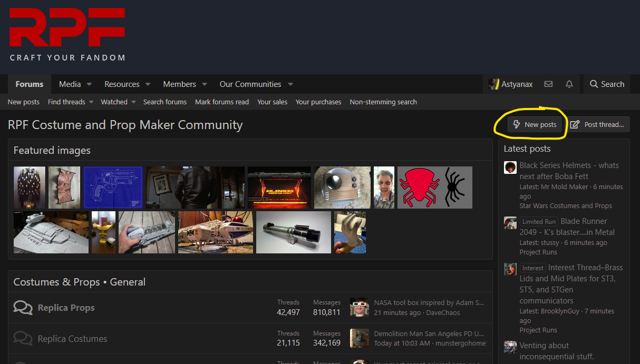Click the avatar beside Interest Thread–Brass Lids
This screenshot has height=364, width=640.
pyautogui.click(x=510, y=269)
